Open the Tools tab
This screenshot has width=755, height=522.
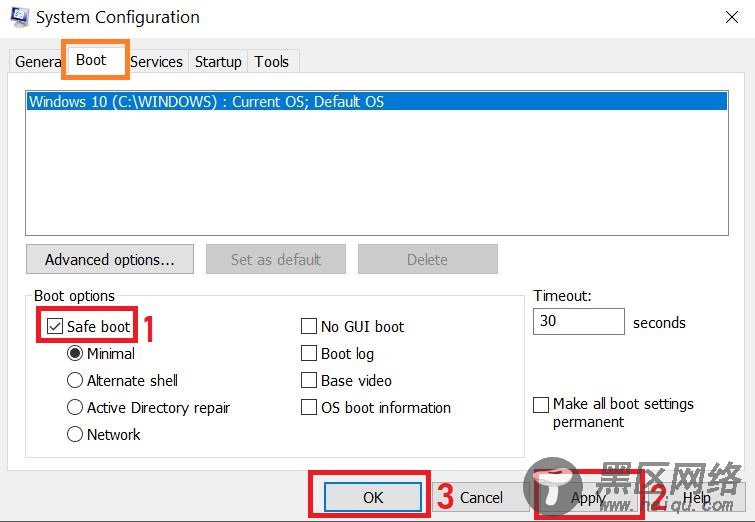[x=272, y=62]
